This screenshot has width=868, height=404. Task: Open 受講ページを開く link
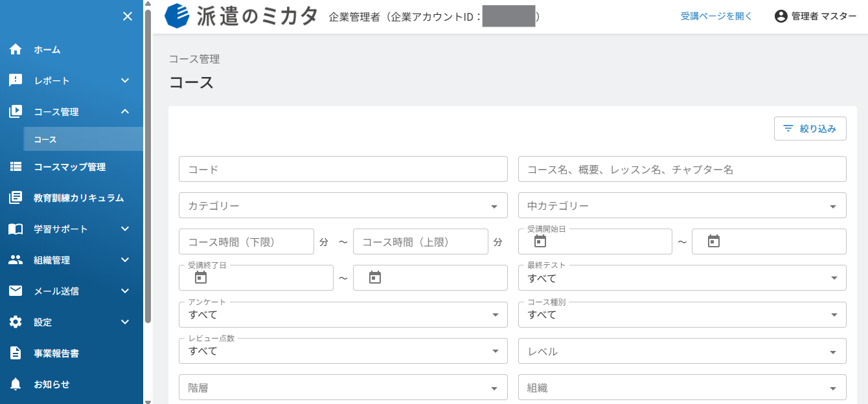[716, 16]
